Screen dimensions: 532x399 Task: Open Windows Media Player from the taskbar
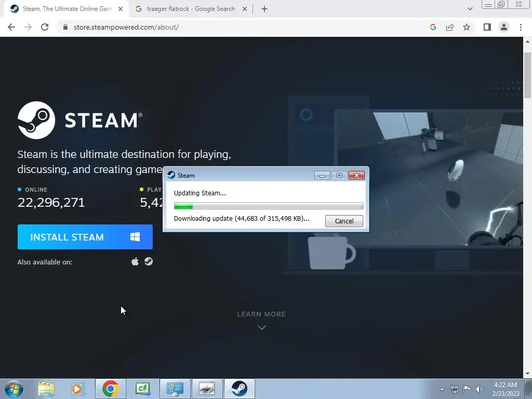pos(78,389)
